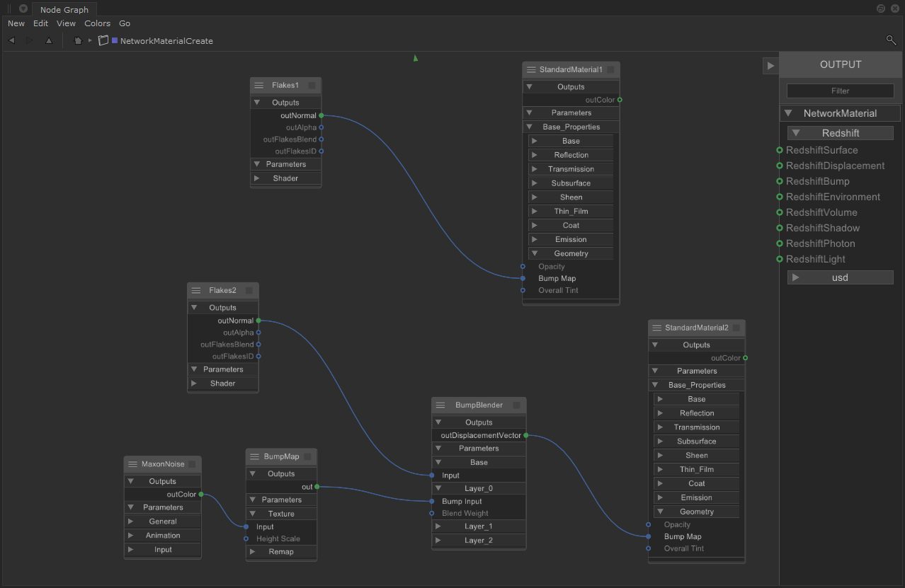Open the BumpBlender node hamburger menu
This screenshot has width=905, height=588.
tap(440, 405)
